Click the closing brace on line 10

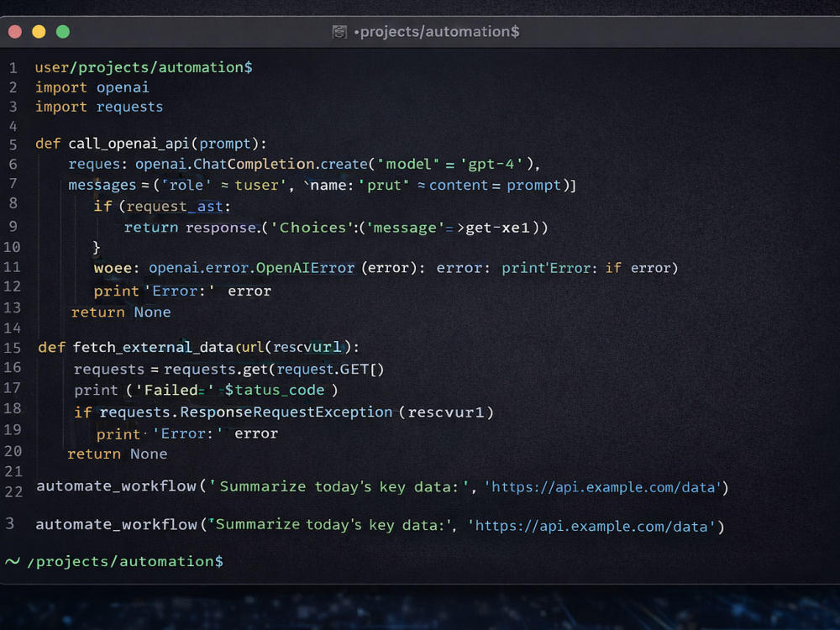click(x=97, y=248)
